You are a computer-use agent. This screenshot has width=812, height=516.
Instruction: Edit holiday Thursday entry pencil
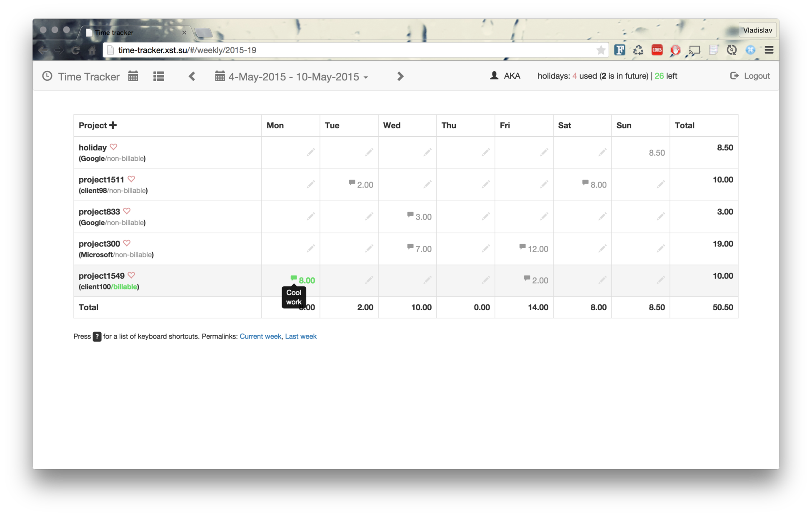tap(486, 152)
